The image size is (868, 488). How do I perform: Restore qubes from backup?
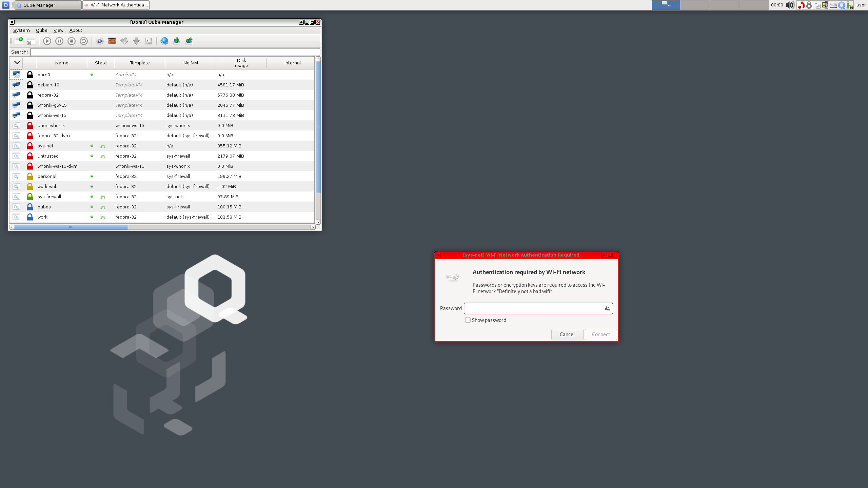189,41
